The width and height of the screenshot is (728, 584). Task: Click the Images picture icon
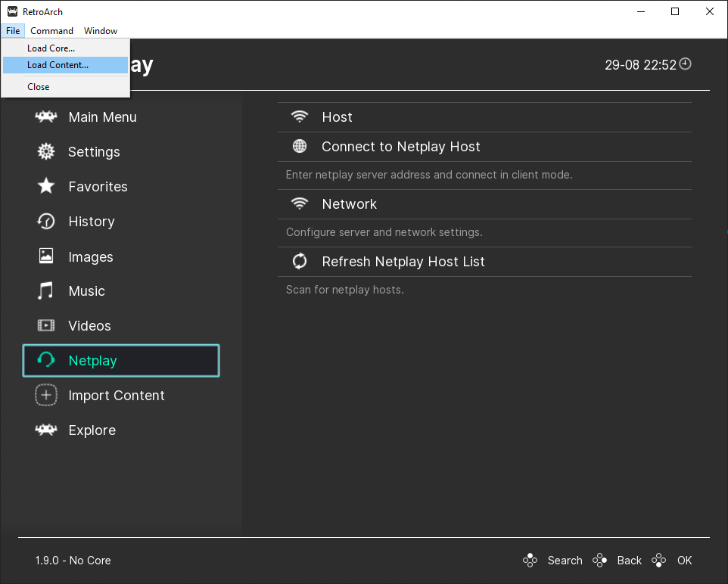click(46, 256)
